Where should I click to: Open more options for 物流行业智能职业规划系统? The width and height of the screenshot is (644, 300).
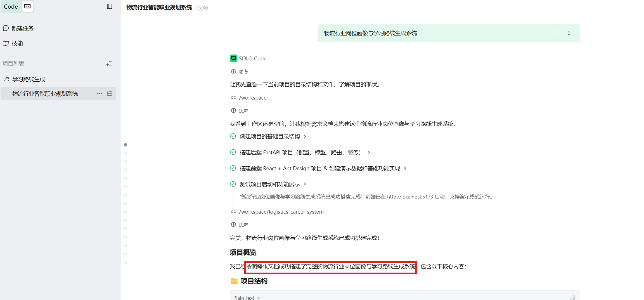coord(99,94)
